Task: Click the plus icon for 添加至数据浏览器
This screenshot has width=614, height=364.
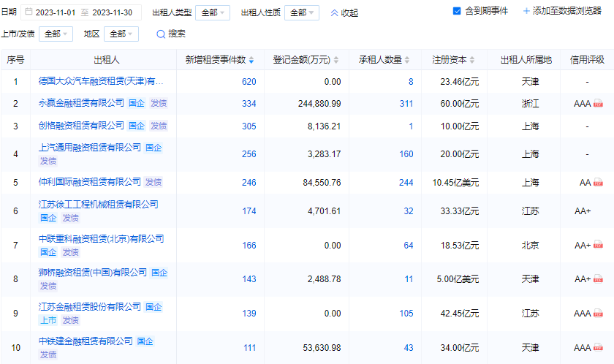Action: [526, 11]
